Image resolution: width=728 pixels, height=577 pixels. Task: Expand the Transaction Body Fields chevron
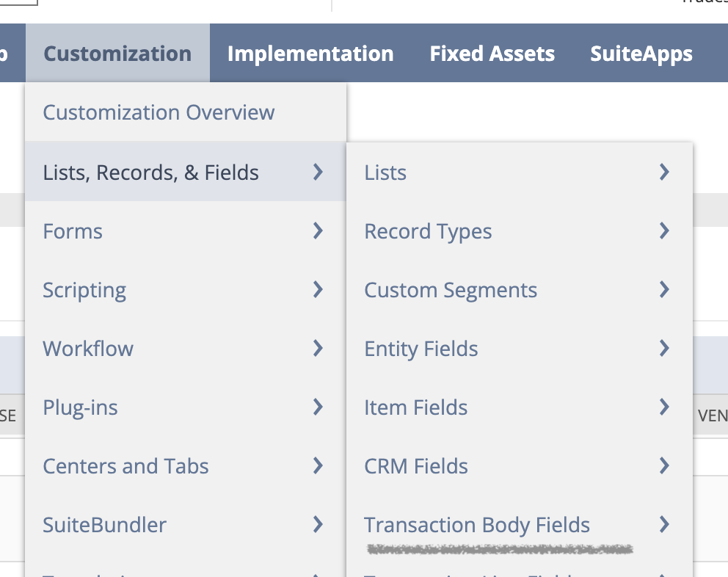[664, 524]
